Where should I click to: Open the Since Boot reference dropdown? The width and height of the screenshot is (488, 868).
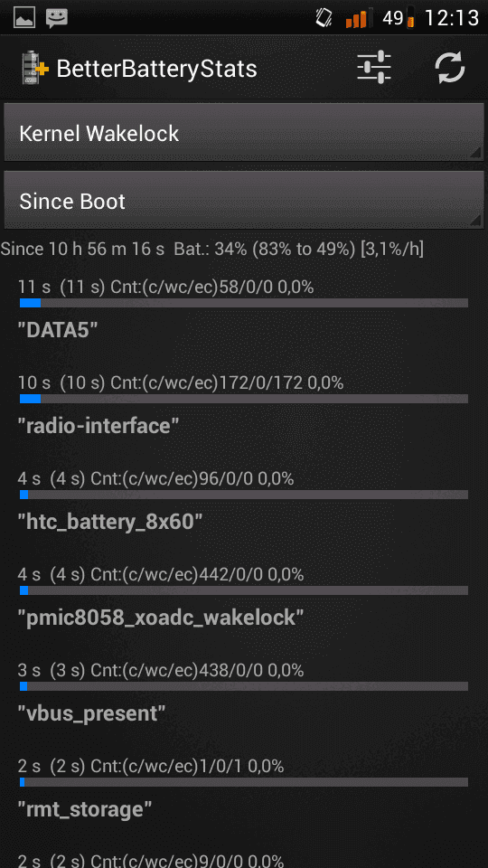pyautogui.click(x=244, y=201)
